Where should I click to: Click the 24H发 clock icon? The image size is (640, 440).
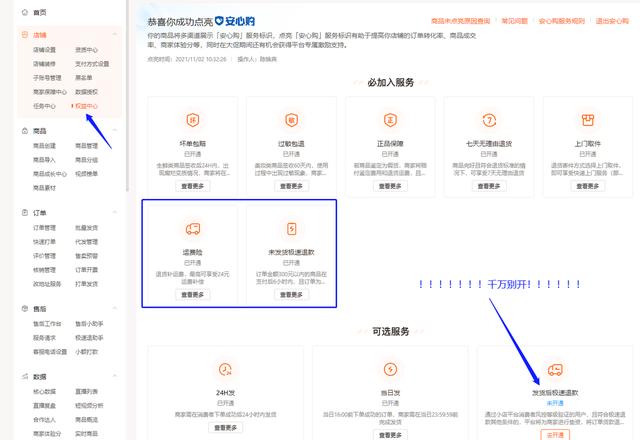224,371
